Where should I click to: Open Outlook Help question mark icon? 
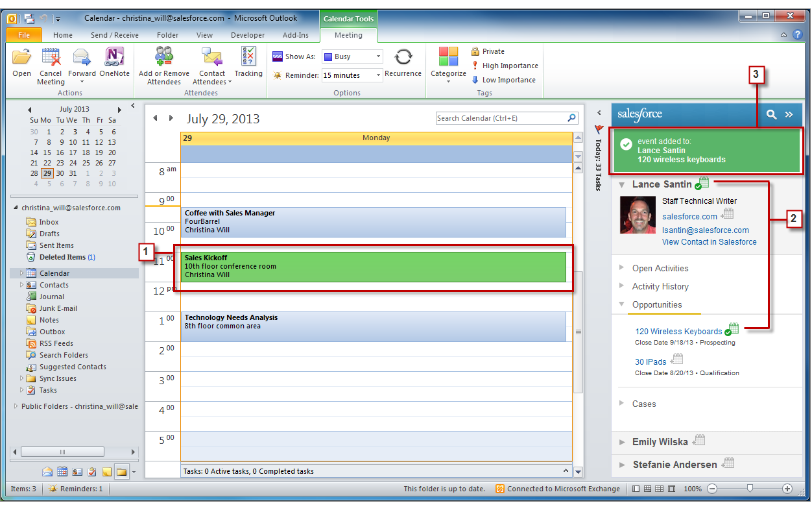point(797,35)
